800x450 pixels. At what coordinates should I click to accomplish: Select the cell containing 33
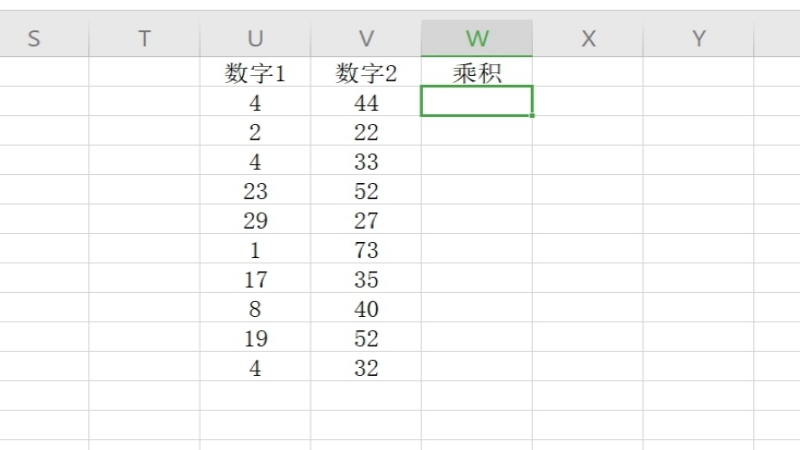click(x=366, y=161)
